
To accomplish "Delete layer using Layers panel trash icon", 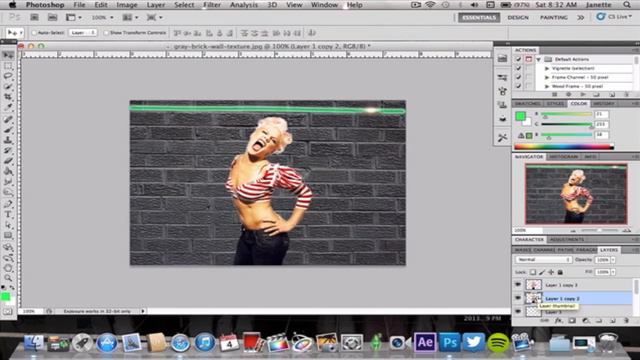I will tap(627, 321).
